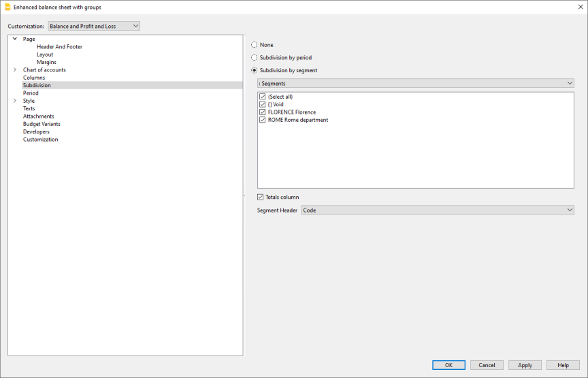Screen dimensions: 588x378
Task: Uncheck the FLORENCE Florence segment
Action: 263,112
